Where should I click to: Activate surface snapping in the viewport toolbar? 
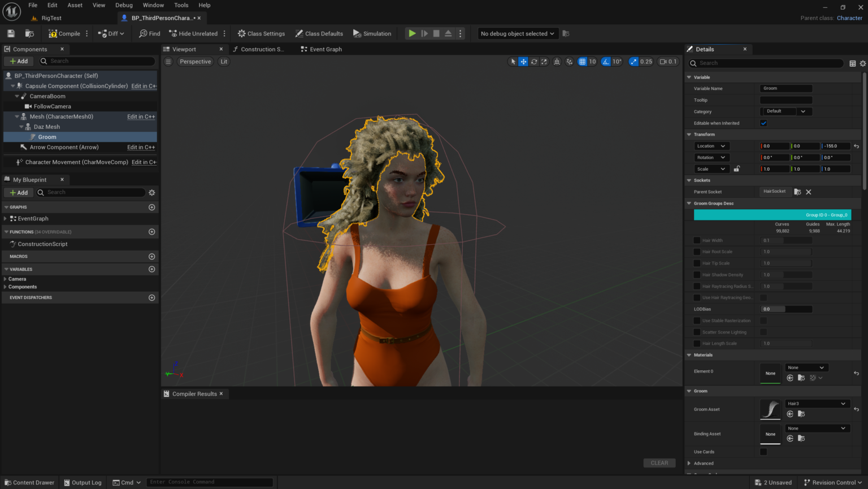[x=568, y=61]
